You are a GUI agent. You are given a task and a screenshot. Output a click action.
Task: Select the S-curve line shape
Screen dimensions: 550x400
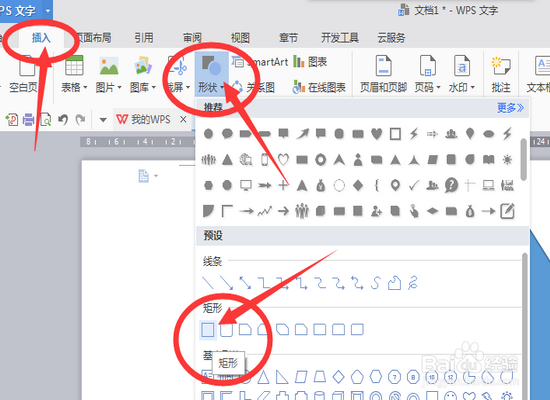point(375,282)
